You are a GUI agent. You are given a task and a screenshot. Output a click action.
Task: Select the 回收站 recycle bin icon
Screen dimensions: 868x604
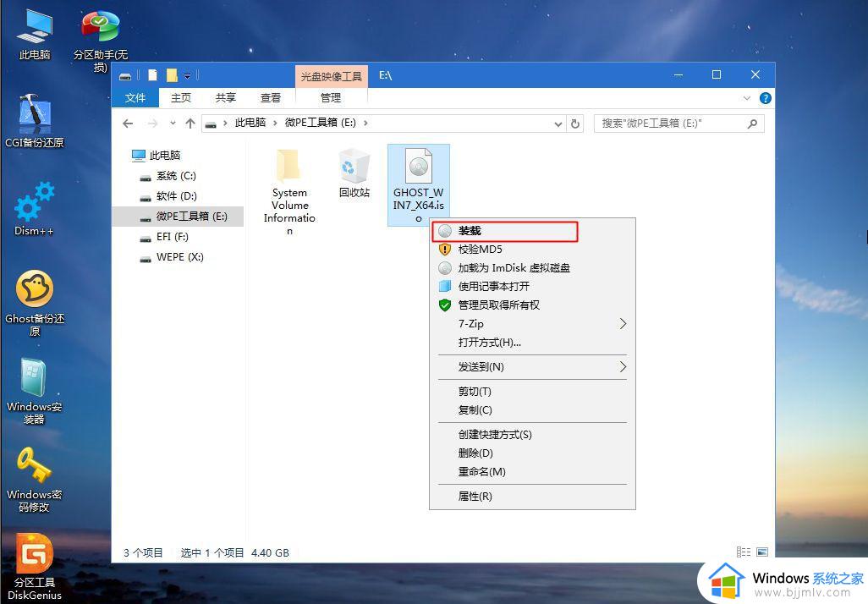click(x=354, y=173)
